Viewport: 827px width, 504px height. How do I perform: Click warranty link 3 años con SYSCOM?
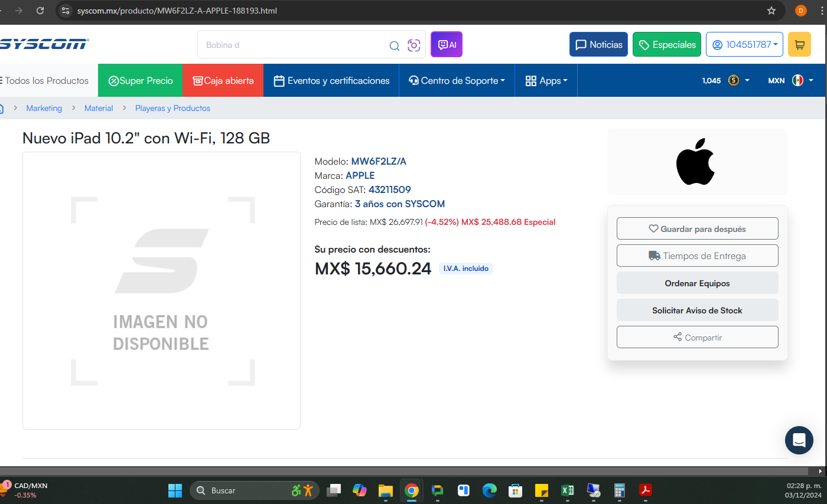tap(400, 204)
